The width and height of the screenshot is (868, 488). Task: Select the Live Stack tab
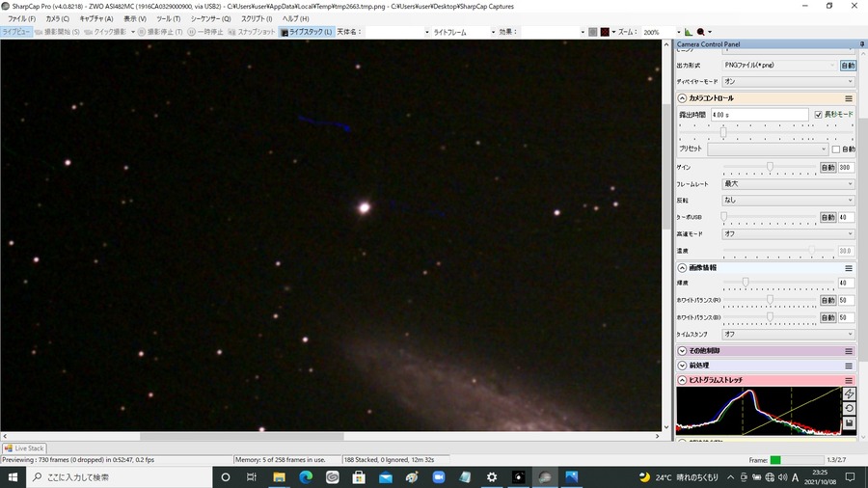tap(24, 448)
